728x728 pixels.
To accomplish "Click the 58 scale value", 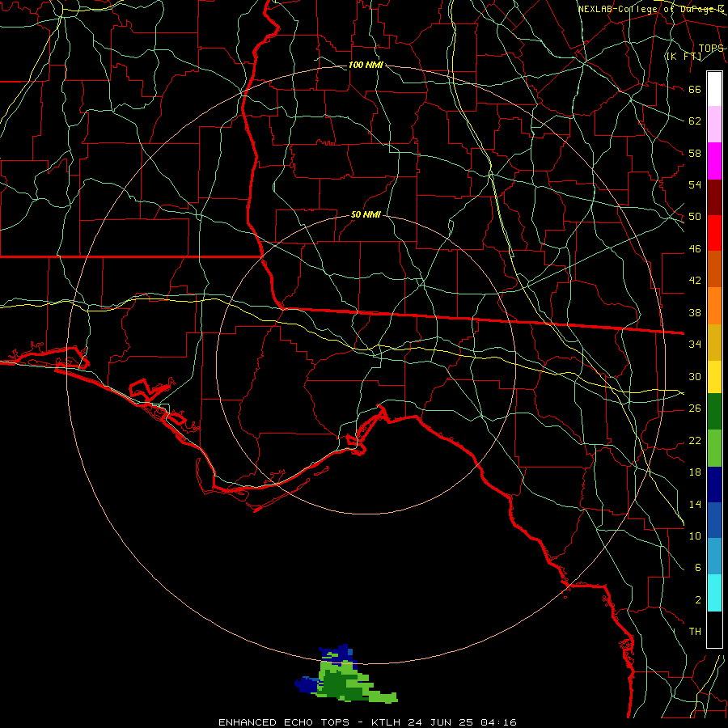I will (x=695, y=153).
